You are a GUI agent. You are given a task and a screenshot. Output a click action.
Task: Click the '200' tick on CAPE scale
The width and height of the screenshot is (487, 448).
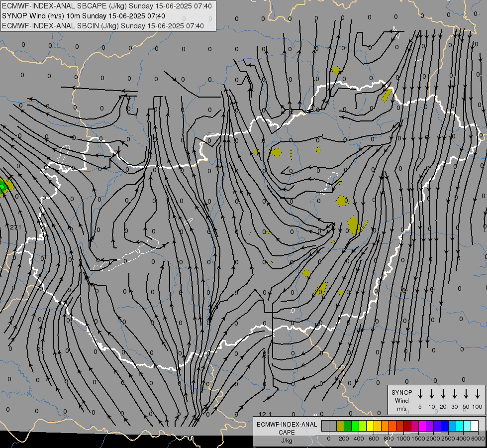click(x=344, y=439)
